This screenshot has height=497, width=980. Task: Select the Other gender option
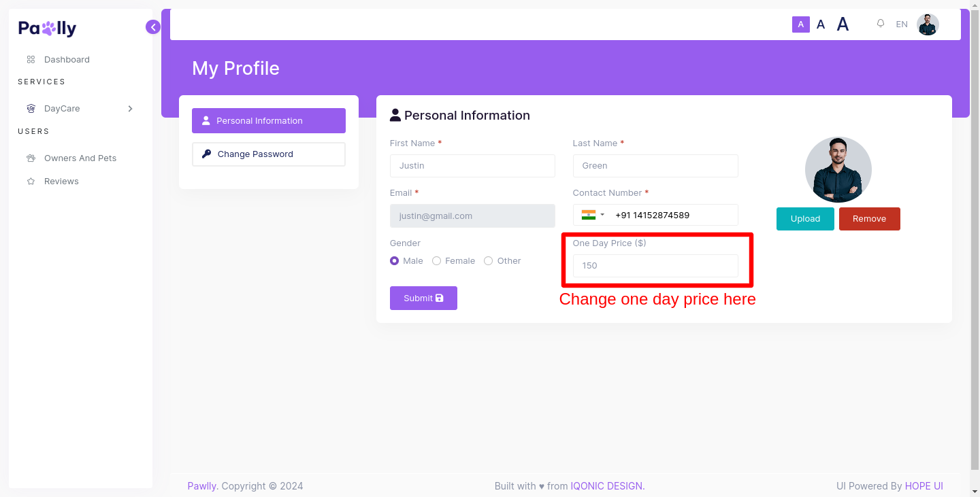(489, 261)
